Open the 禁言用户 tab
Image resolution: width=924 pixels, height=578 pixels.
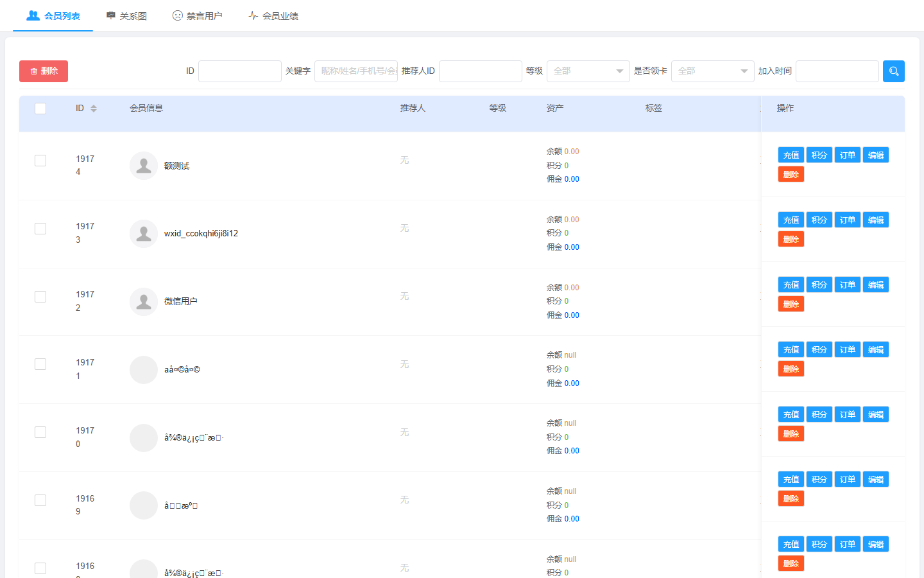(198, 16)
